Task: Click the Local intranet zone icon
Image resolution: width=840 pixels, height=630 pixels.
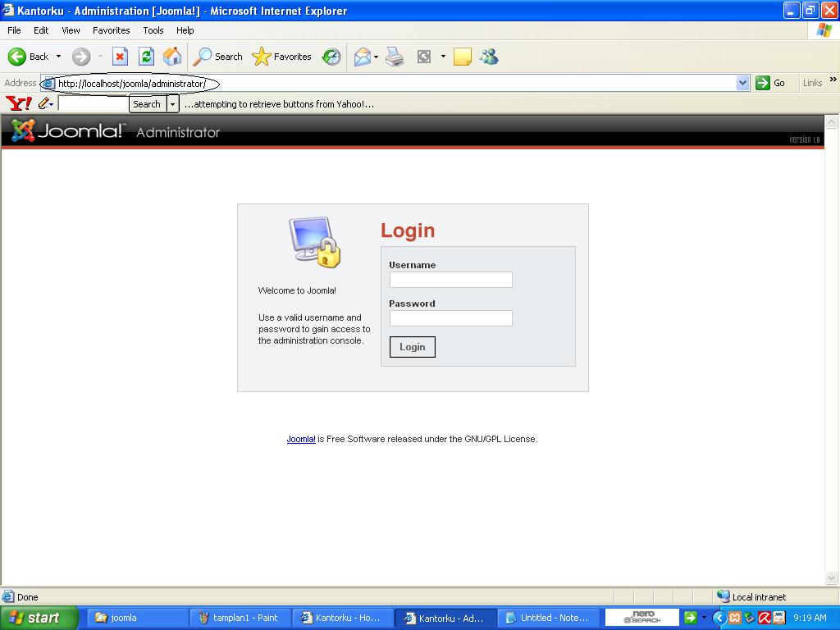Action: click(x=724, y=596)
